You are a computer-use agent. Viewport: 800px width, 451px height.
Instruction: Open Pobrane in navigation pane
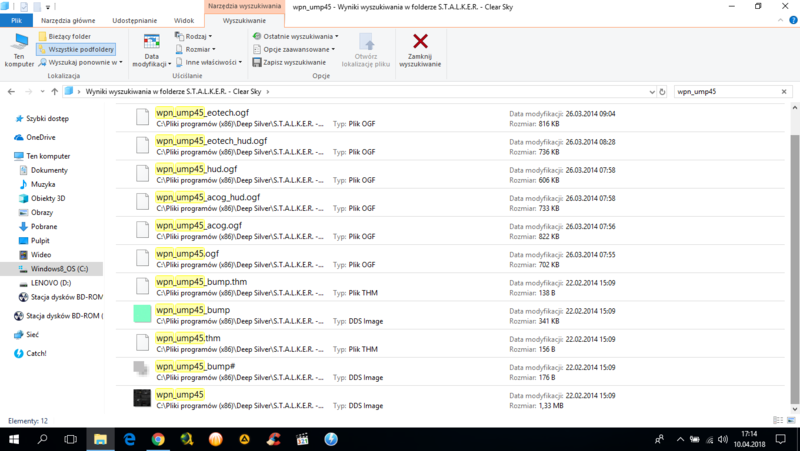pos(38,227)
